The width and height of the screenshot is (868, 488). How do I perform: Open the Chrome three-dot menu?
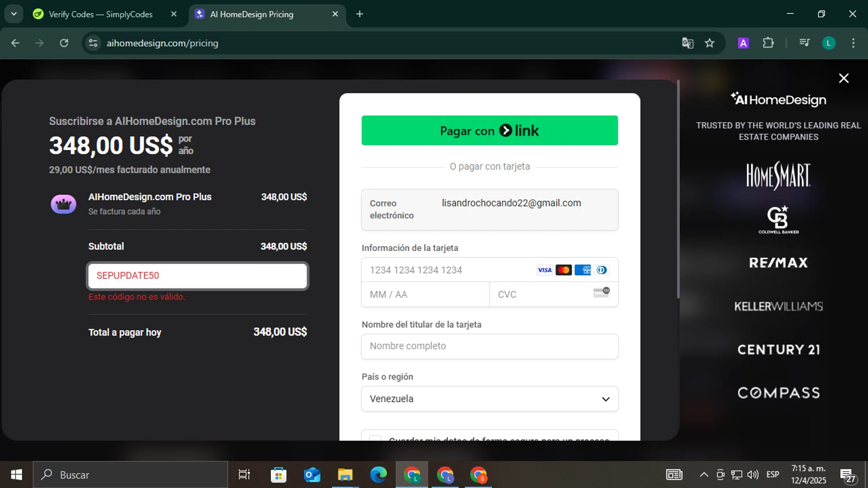pyautogui.click(x=853, y=43)
